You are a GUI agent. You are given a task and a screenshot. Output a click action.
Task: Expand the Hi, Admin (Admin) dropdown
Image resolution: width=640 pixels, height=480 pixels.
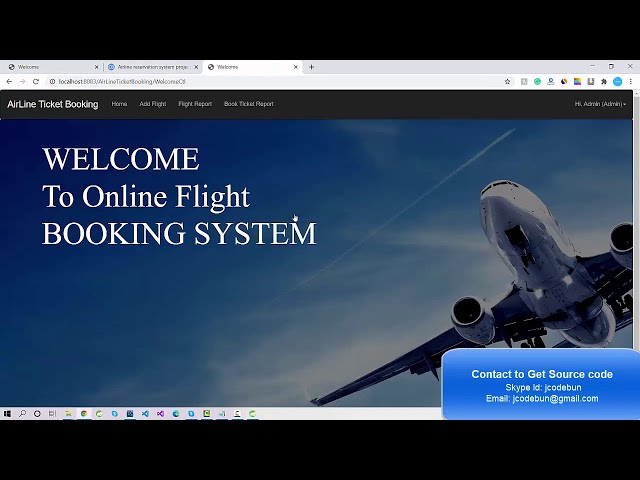(x=600, y=104)
